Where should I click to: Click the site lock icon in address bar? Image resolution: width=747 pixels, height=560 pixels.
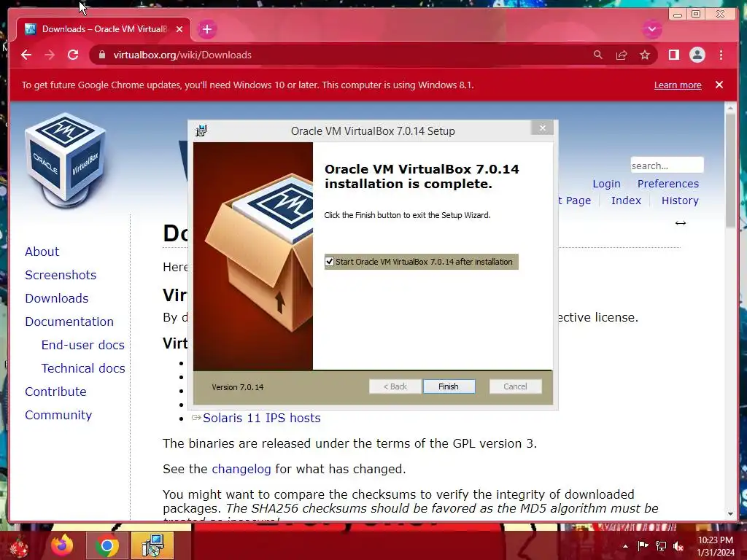pos(101,55)
